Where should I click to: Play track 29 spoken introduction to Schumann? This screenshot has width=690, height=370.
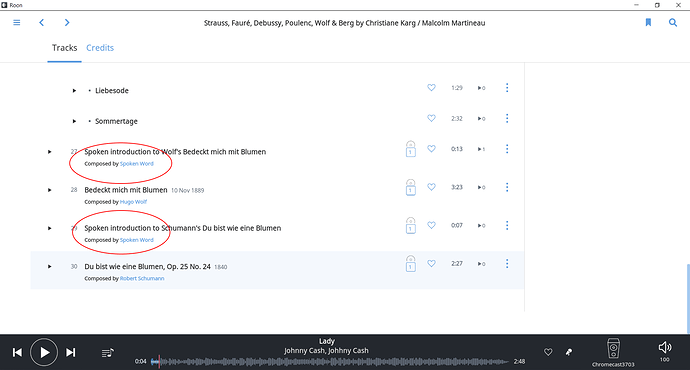click(x=50, y=228)
